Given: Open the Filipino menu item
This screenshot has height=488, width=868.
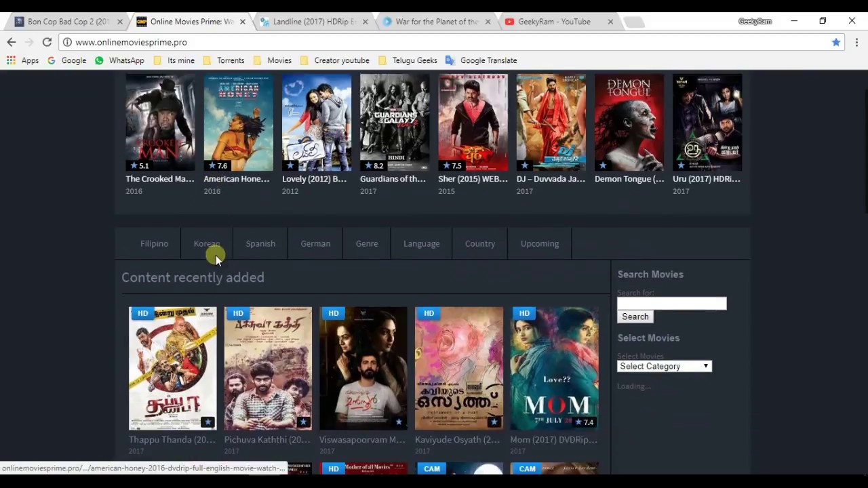Looking at the screenshot, I should pyautogui.click(x=154, y=243).
